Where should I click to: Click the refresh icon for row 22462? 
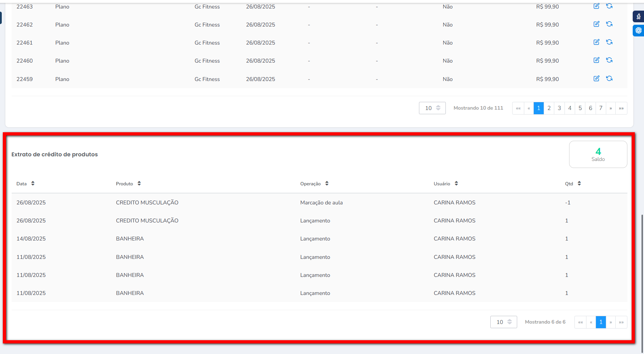[x=609, y=24]
